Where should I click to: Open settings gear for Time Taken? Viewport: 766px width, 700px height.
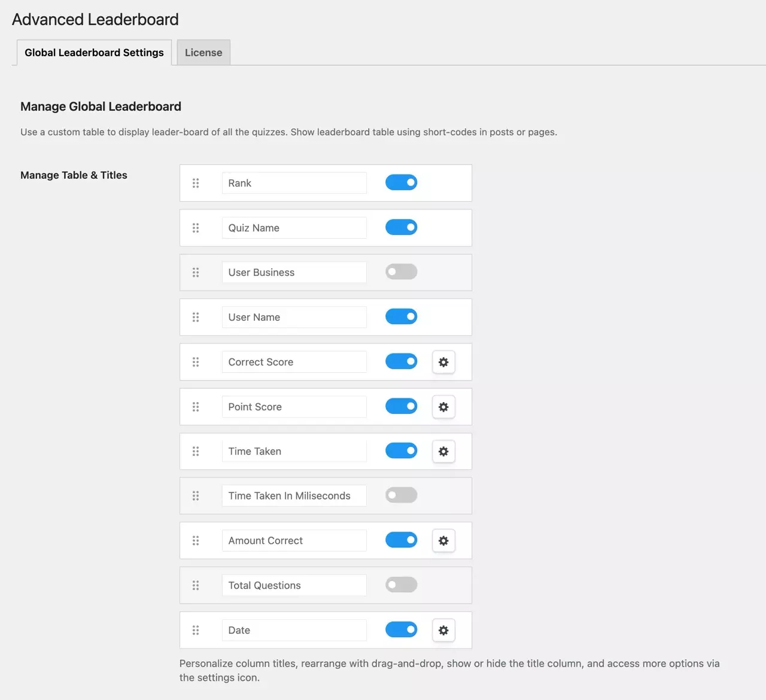443,452
